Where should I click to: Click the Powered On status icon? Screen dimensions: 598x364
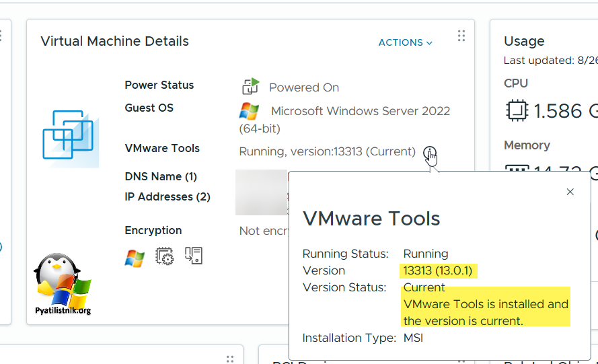click(250, 86)
